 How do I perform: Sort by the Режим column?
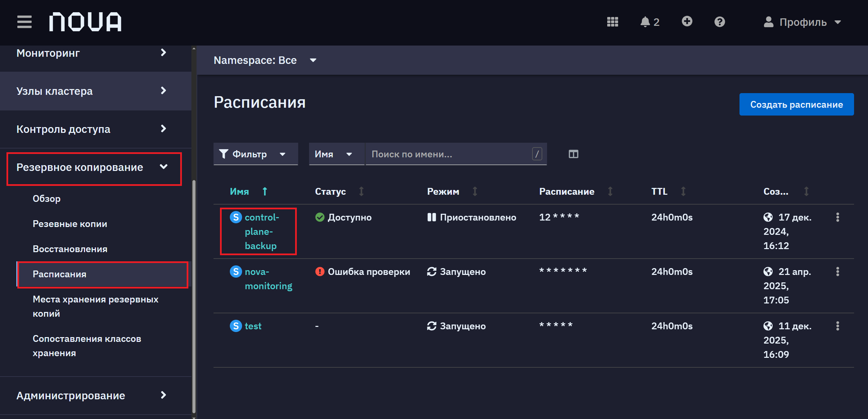pos(452,191)
